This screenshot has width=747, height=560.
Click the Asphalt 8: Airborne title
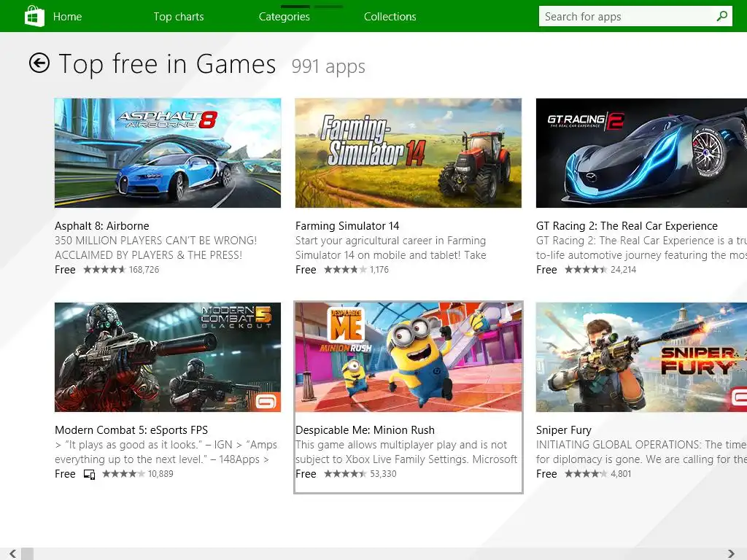pos(102,226)
